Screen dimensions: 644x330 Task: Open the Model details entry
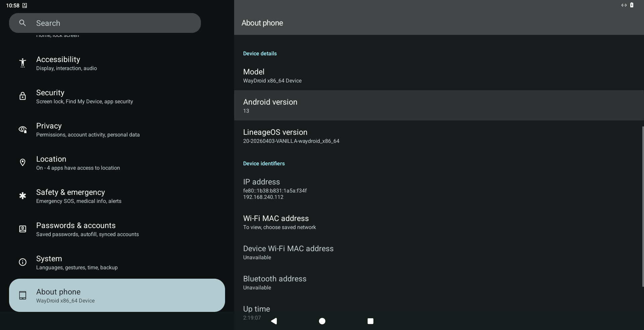439,75
